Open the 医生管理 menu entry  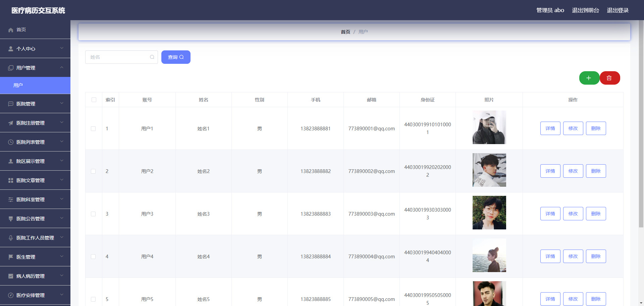click(x=35, y=257)
